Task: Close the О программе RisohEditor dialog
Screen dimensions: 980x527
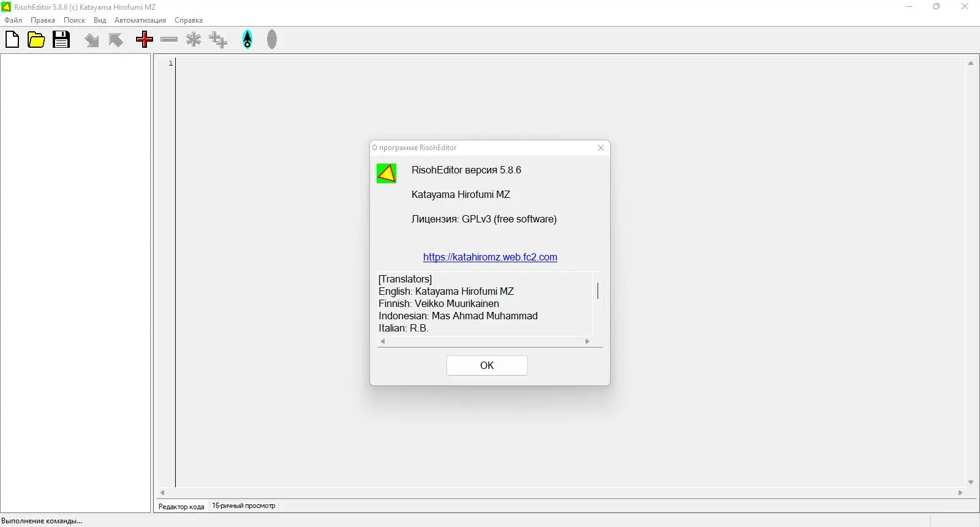Action: [601, 148]
